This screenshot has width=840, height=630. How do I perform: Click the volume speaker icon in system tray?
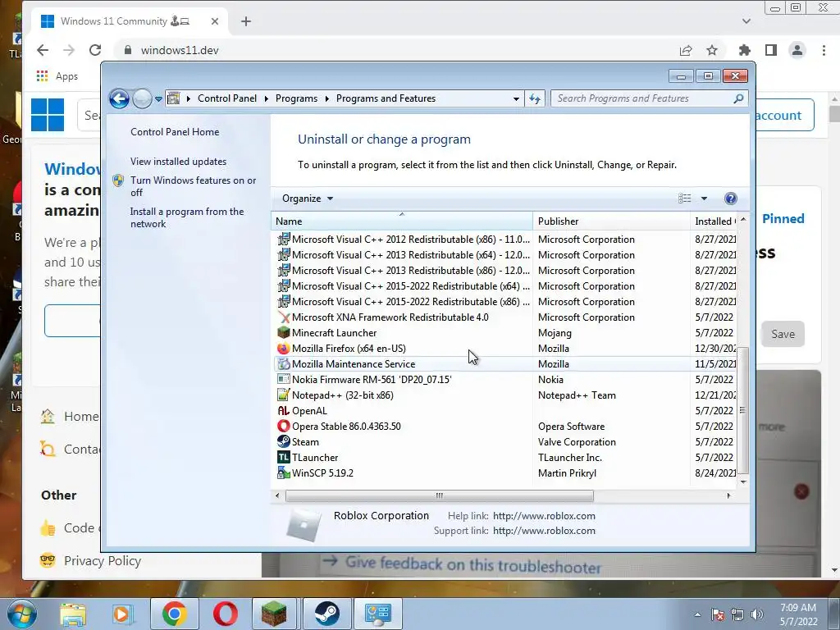click(757, 615)
